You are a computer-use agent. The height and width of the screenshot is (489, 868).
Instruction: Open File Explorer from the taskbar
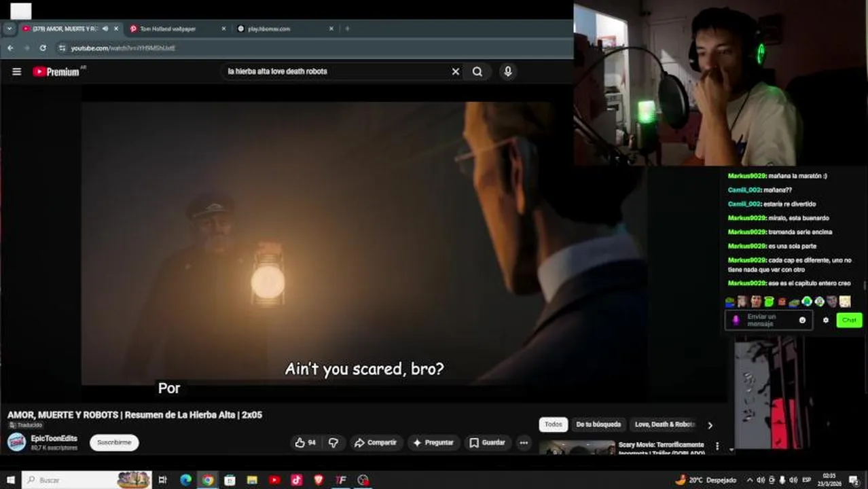pos(252,480)
